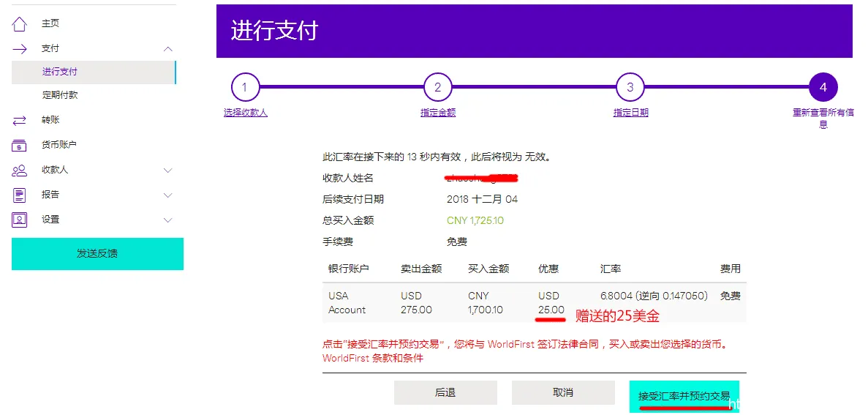Open the 支付 menu item
Screen dimensions: 868x415
click(50, 49)
